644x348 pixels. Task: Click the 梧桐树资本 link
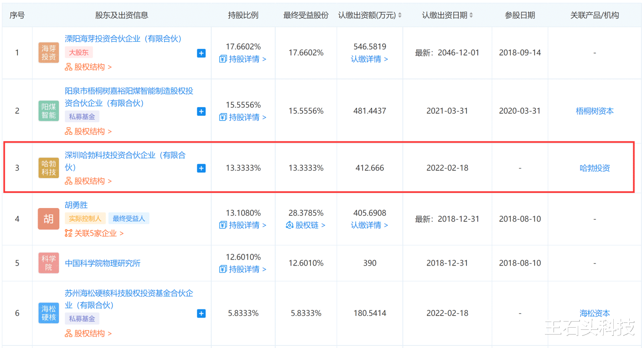pos(595,111)
